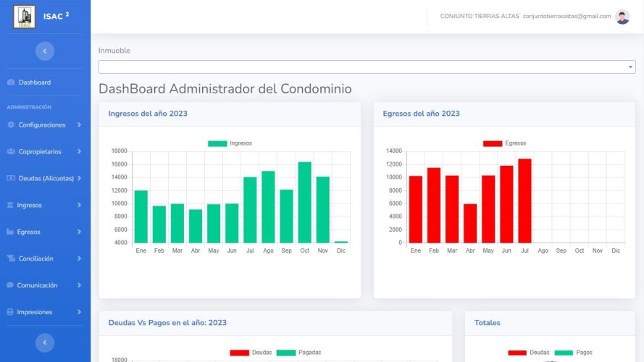
Task: Click the Copropietarios people icon
Action: [11, 151]
